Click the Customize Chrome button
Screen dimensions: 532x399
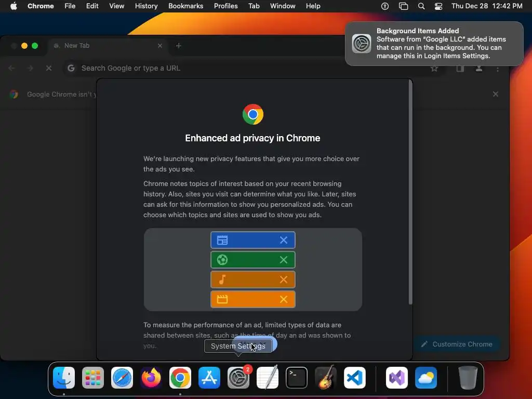point(457,344)
